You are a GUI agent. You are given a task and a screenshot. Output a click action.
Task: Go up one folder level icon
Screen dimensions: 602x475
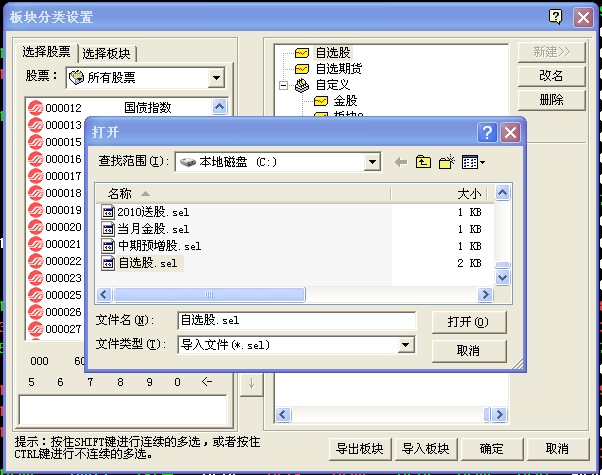click(x=423, y=162)
